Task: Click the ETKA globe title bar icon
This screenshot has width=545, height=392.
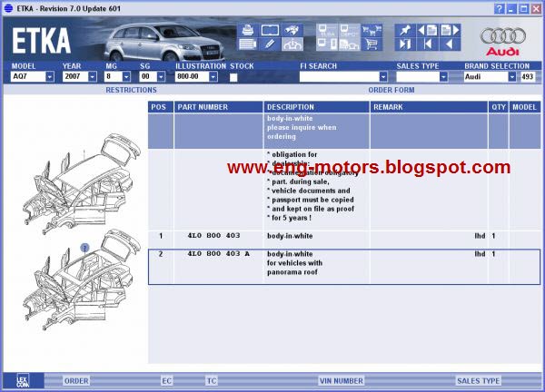Action: (8, 8)
